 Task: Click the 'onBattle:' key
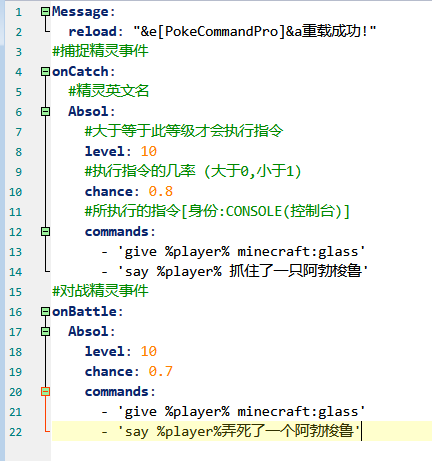click(88, 311)
